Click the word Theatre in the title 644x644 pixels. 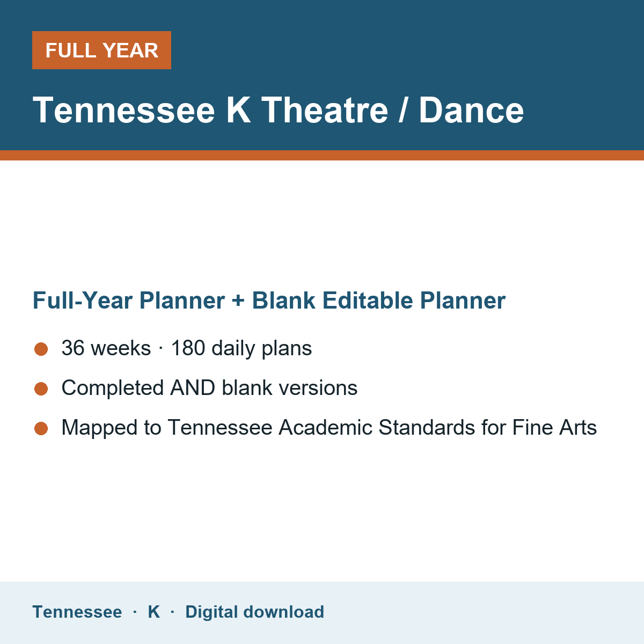325,111
